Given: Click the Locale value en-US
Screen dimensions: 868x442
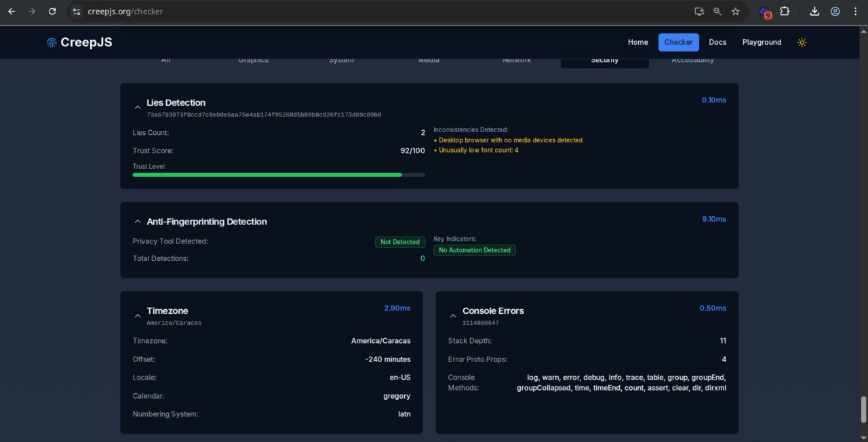Looking at the screenshot, I should (399, 378).
